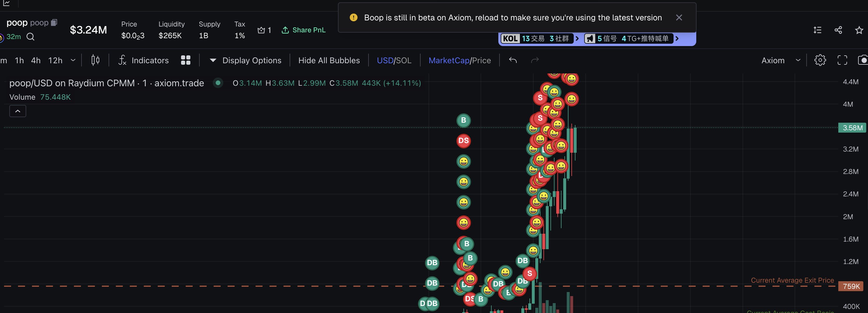Image resolution: width=868 pixels, height=313 pixels.
Task: Open the search magnifier icon
Action: [x=30, y=36]
